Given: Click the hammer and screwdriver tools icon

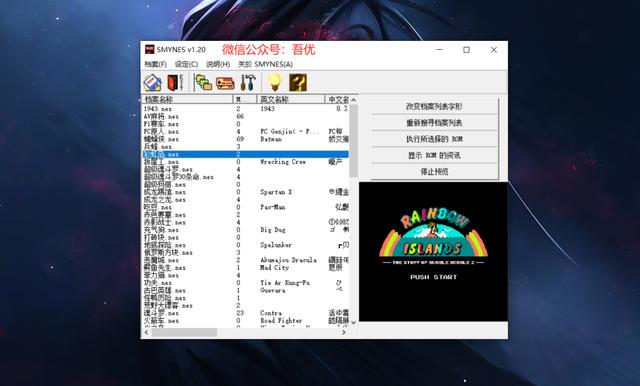Looking at the screenshot, I should (x=247, y=83).
